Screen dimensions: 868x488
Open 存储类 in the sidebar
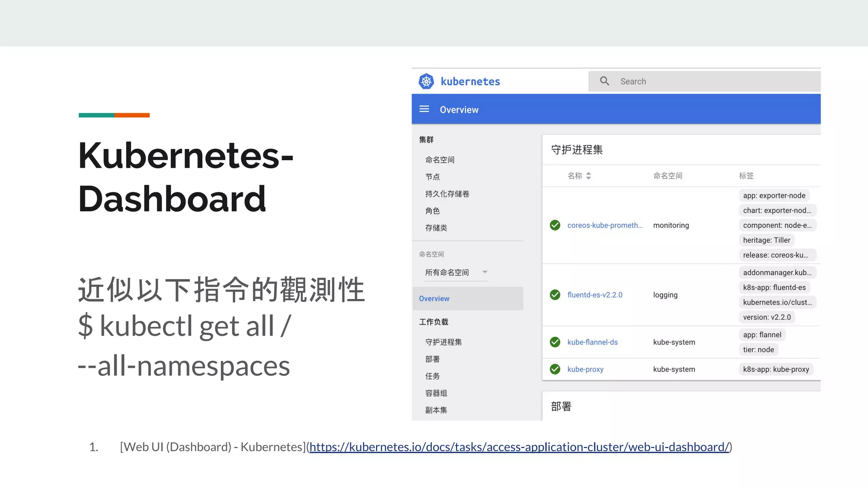coord(436,227)
